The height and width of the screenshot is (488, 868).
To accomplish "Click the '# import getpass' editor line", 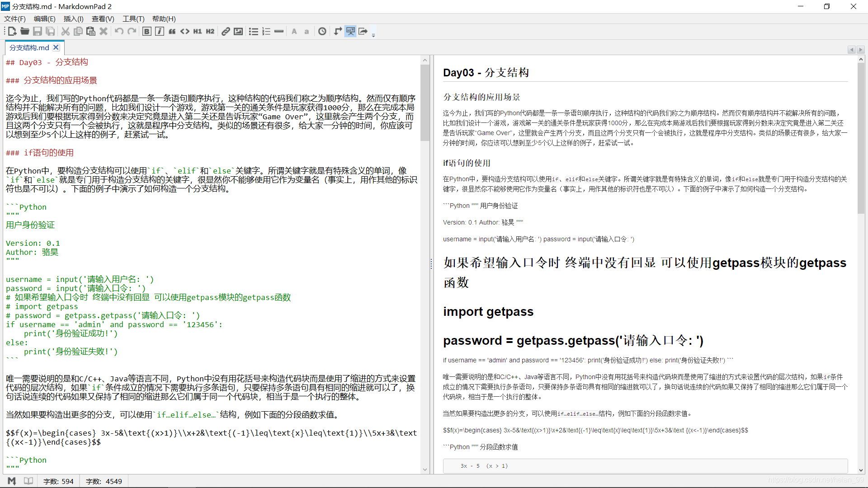I will pos(42,306).
